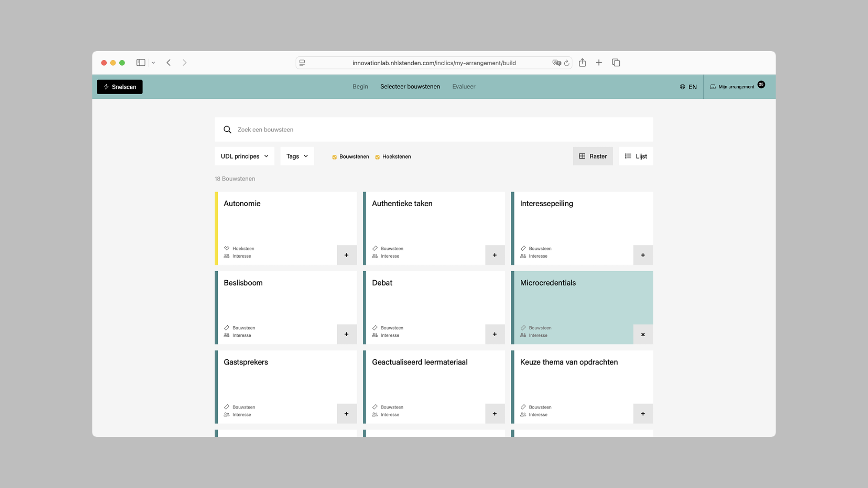Open the Evalueer step
868x488 pixels.
point(464,87)
